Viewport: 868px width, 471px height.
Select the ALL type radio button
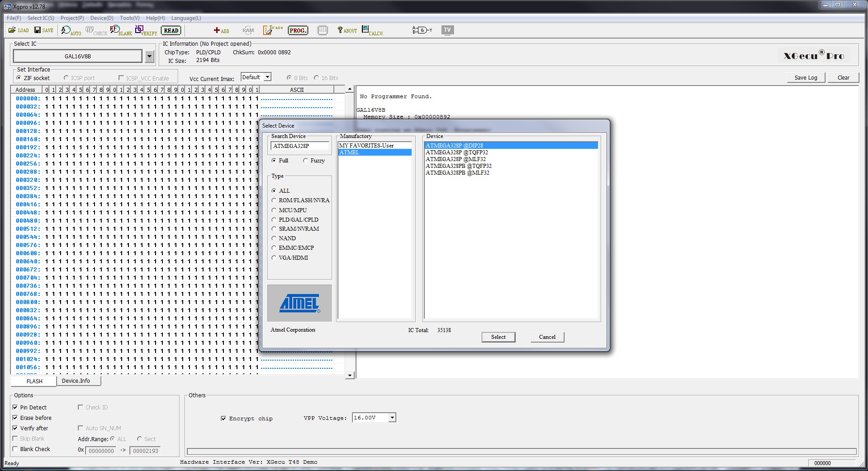(274, 191)
